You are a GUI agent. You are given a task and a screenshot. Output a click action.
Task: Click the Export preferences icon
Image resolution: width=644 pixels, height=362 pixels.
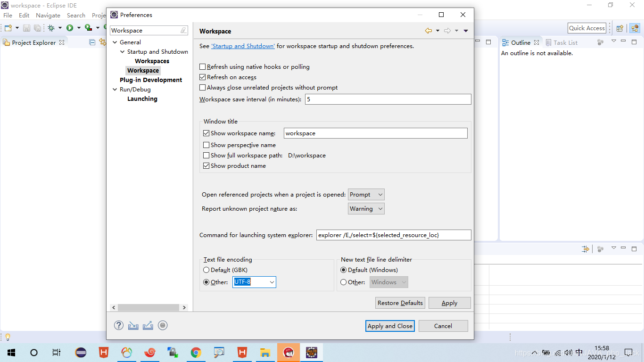pyautogui.click(x=148, y=325)
